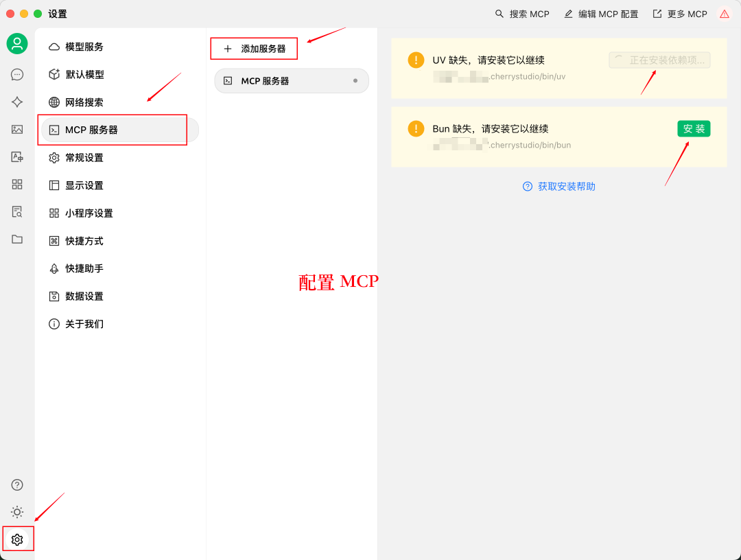
Task: Click 安装 to install Bun
Action: [694, 128]
